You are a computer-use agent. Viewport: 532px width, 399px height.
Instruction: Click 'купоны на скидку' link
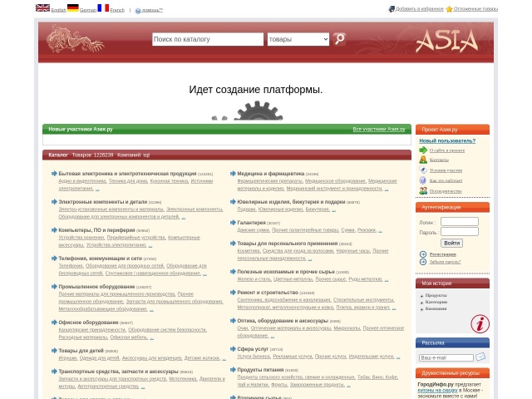[437, 390]
